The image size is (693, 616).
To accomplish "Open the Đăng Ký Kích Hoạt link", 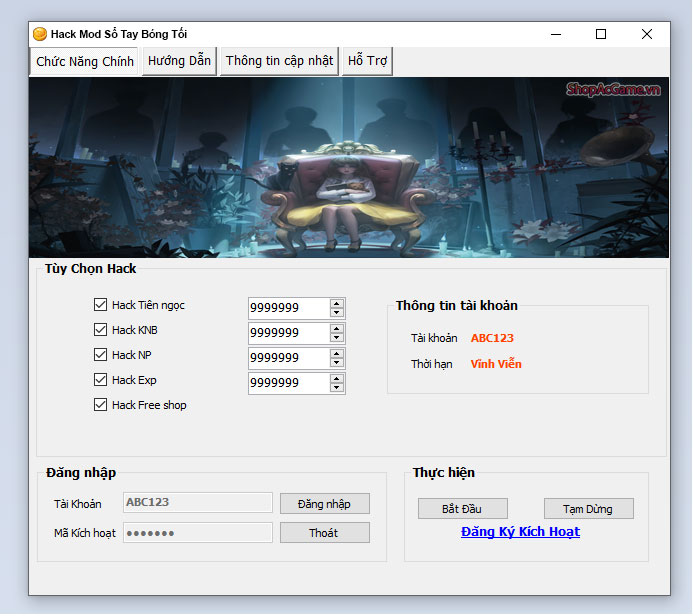I will click(x=520, y=532).
